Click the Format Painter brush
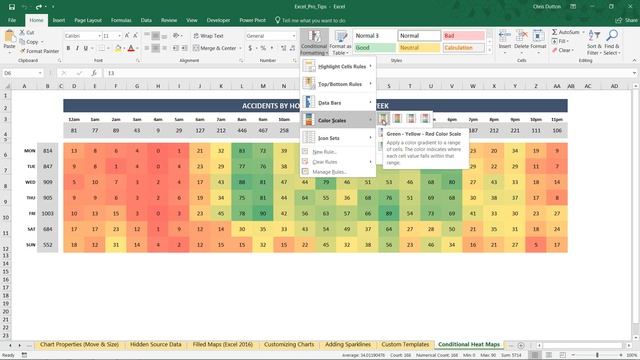 click(x=22, y=51)
